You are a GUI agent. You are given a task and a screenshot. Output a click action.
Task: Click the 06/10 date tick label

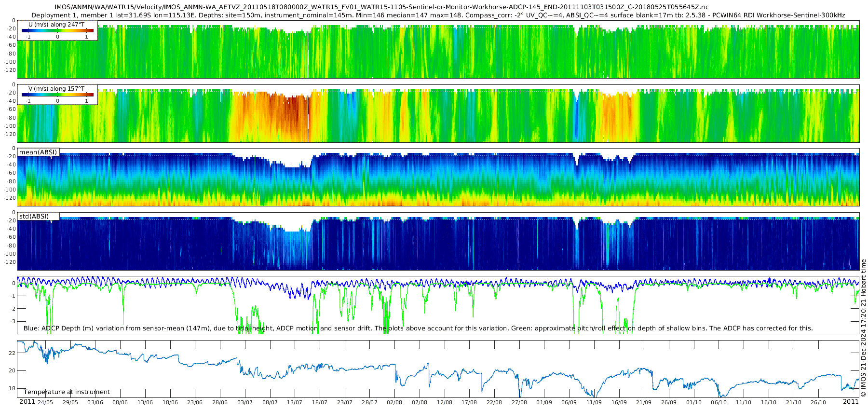click(719, 402)
